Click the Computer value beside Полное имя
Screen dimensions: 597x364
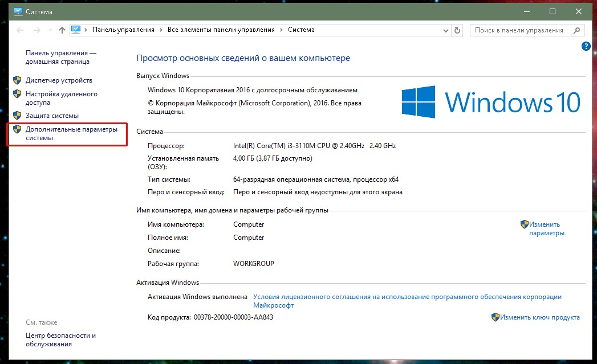click(249, 238)
